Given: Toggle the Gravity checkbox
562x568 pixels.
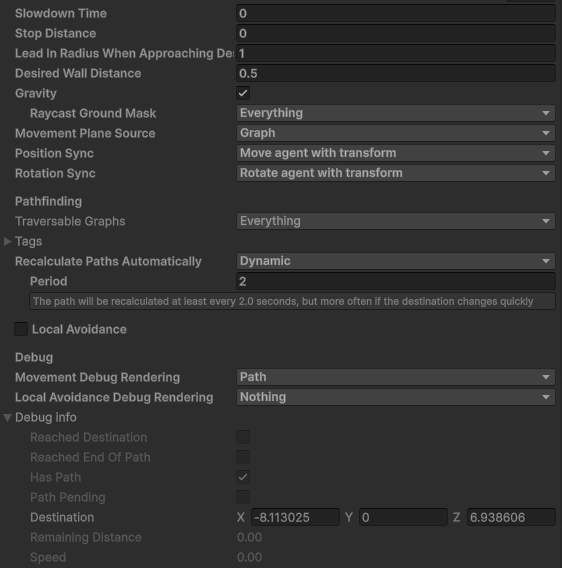Looking at the screenshot, I should [243, 93].
